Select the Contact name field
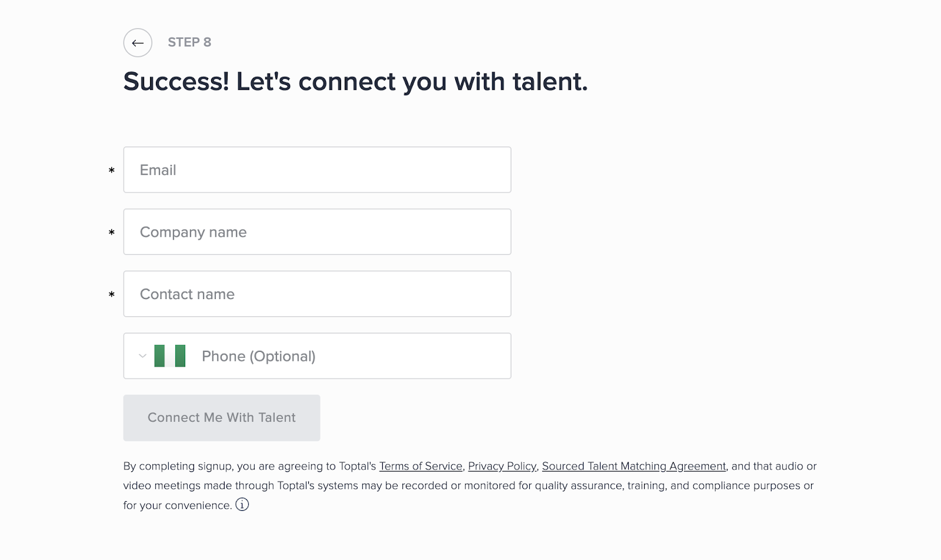Viewport: 941px width, 560px height. coord(317,294)
